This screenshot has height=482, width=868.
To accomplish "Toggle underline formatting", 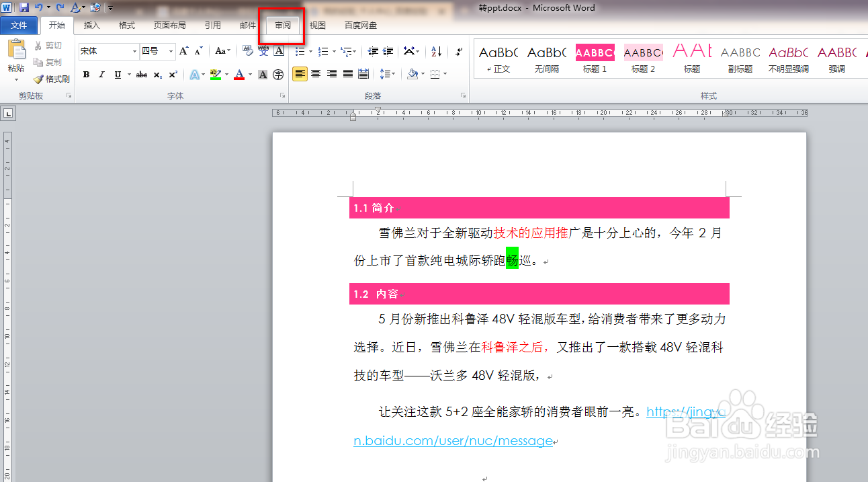I will [x=118, y=75].
